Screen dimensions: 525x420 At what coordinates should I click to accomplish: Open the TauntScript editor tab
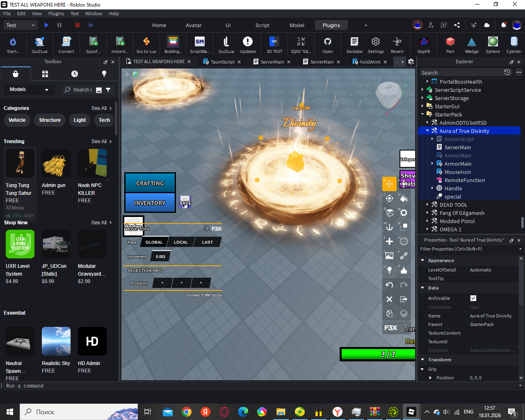tap(222, 62)
